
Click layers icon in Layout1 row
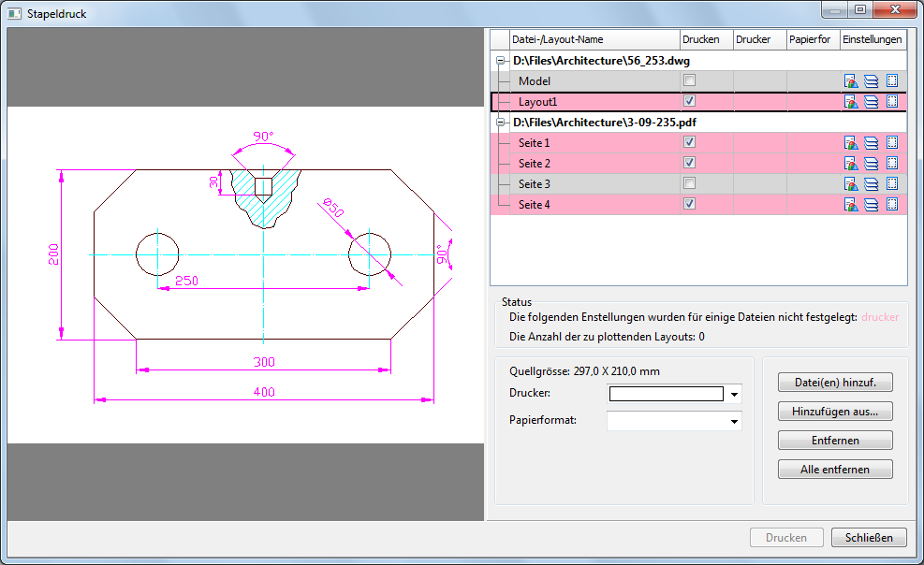tap(871, 102)
